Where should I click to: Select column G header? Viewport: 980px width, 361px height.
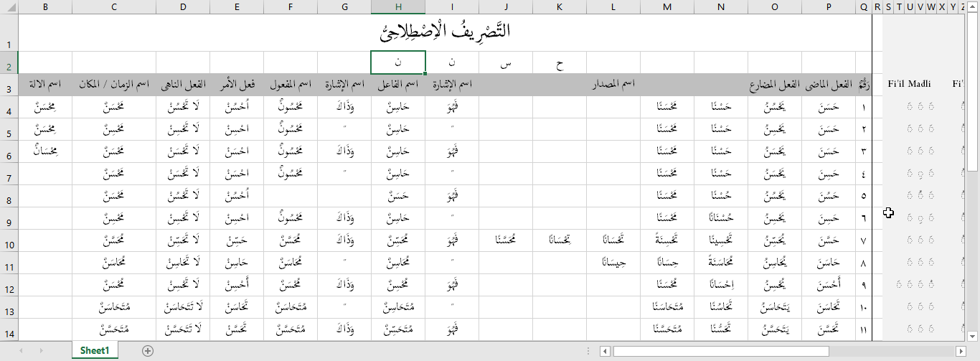coord(344,7)
